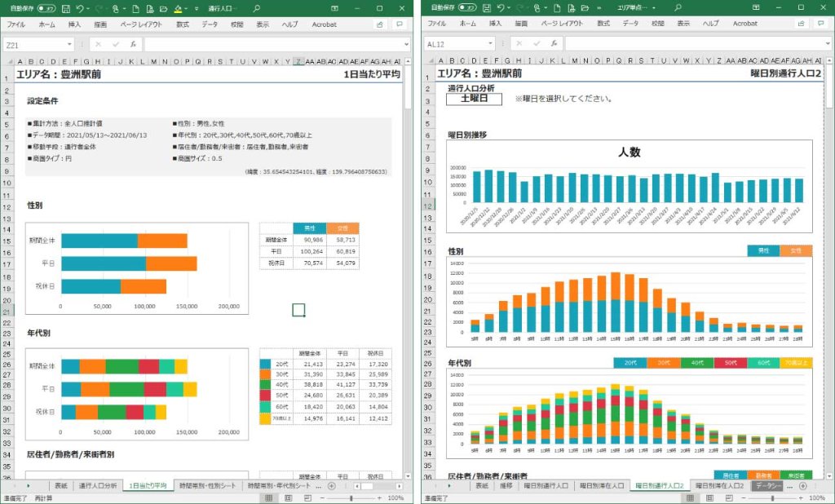Open the Fill Color dropdown arrow
The width and height of the screenshot is (835, 504).
point(186,8)
